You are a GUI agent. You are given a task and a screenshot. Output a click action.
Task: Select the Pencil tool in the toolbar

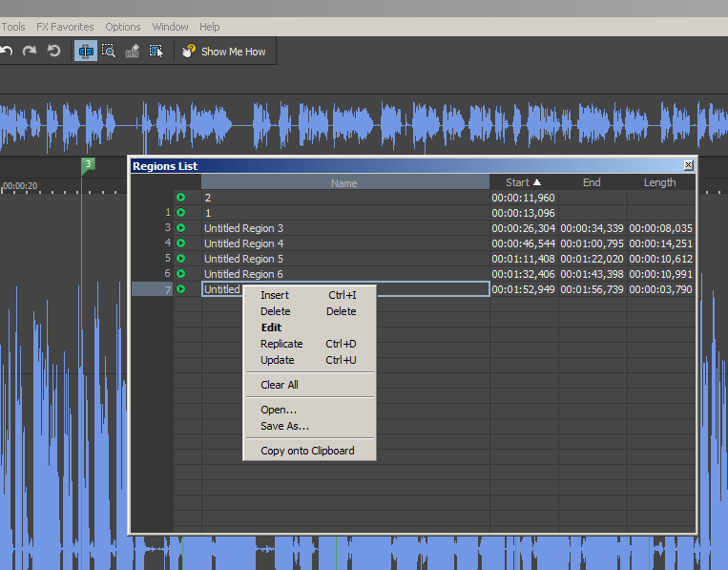(133, 51)
